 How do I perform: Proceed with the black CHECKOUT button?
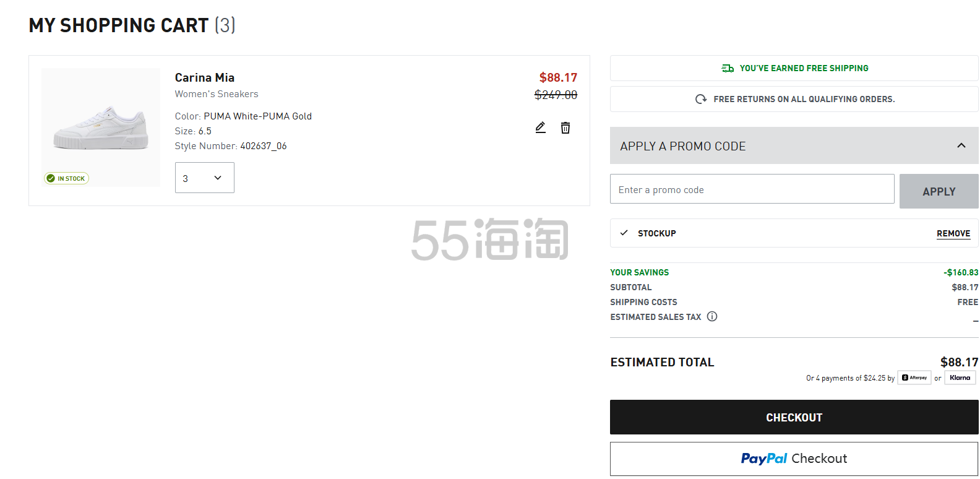tap(794, 417)
